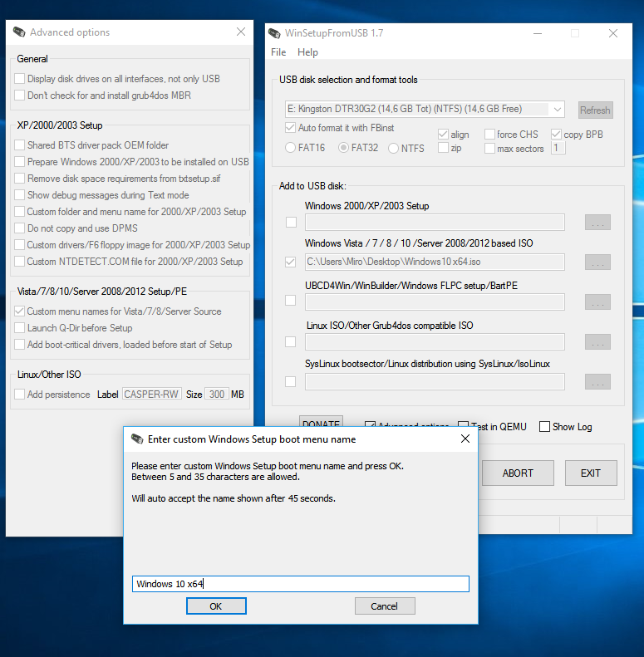Toggle Auto format it with FBinst
The height and width of the screenshot is (657, 644).
click(x=290, y=128)
